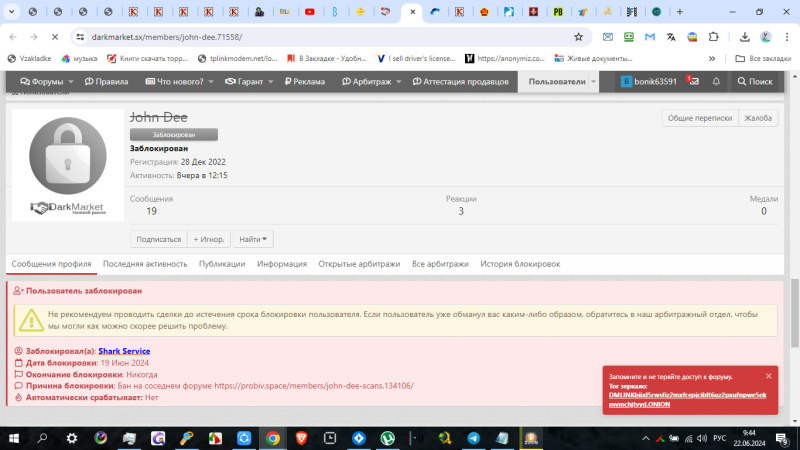Open Brave browser from taskbar
This screenshot has width=800, height=450.
[x=301, y=438]
